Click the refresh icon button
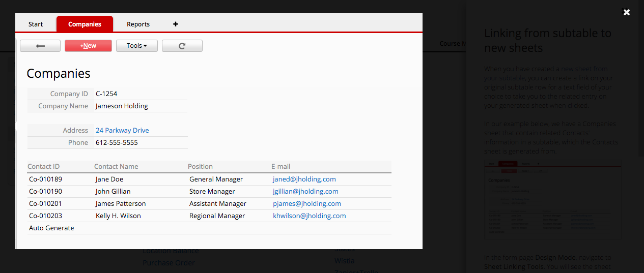This screenshot has height=273, width=644. click(x=182, y=46)
